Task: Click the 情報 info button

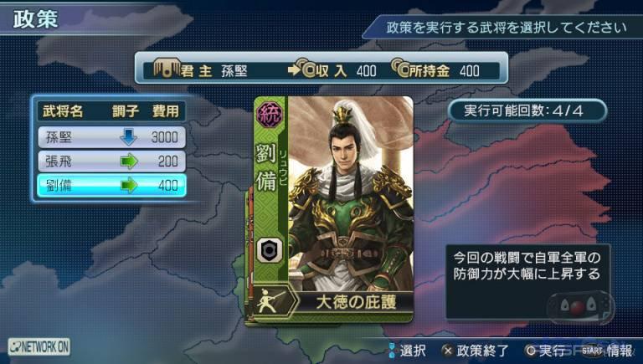Action: [607, 351]
